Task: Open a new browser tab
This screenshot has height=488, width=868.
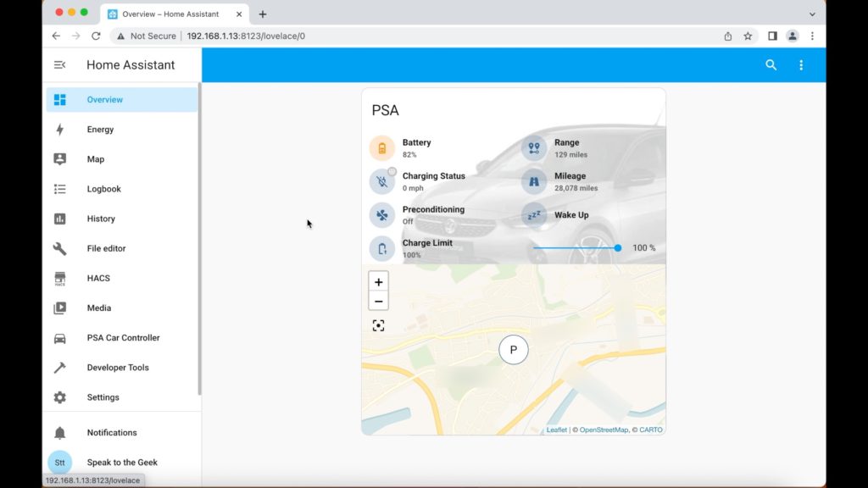Action: (263, 14)
